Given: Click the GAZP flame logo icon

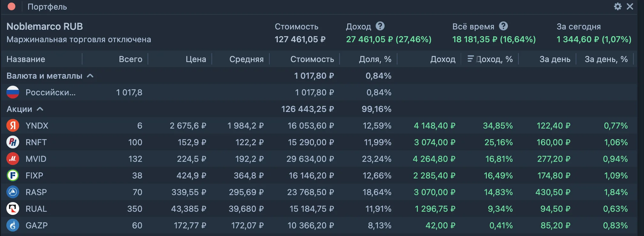Looking at the screenshot, I should [x=13, y=225].
